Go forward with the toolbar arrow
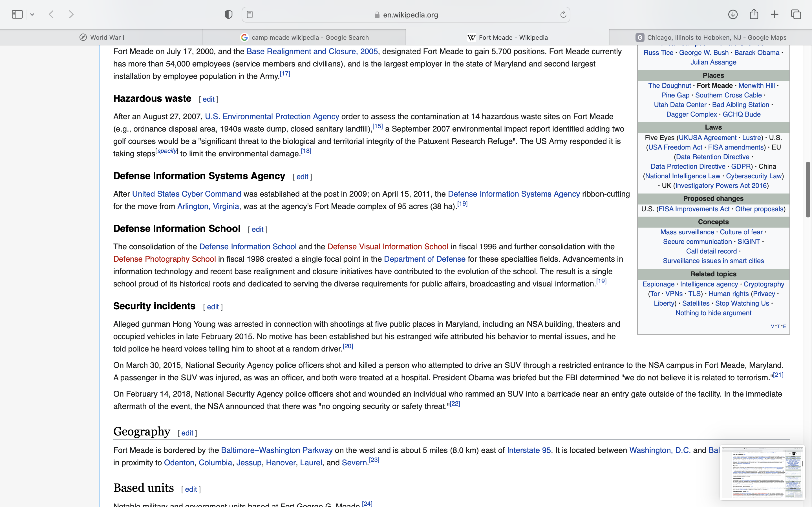Viewport: 812px width, 507px height. 71,14
